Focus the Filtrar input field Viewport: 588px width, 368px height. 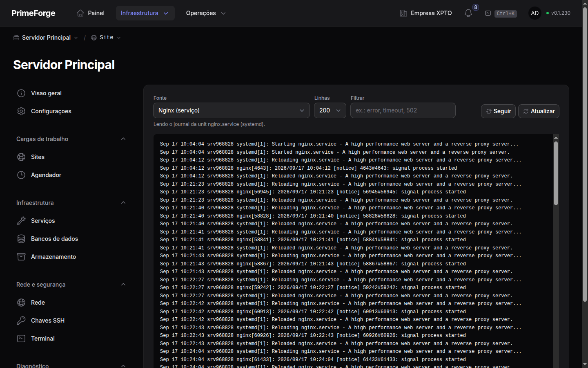point(403,110)
